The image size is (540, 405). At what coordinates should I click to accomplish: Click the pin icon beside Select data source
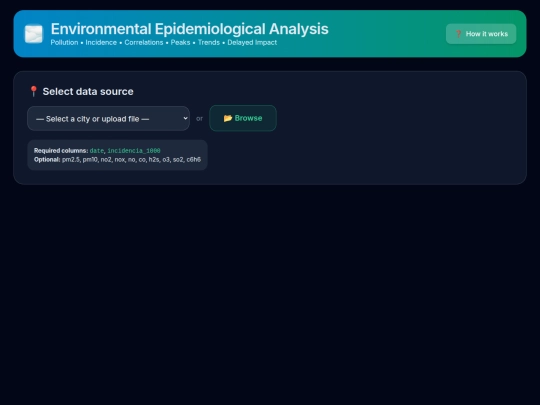click(33, 91)
